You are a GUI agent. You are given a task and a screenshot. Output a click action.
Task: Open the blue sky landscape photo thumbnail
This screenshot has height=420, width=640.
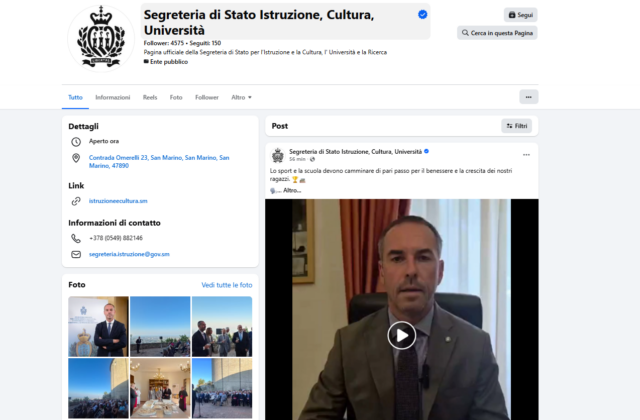[160, 327]
